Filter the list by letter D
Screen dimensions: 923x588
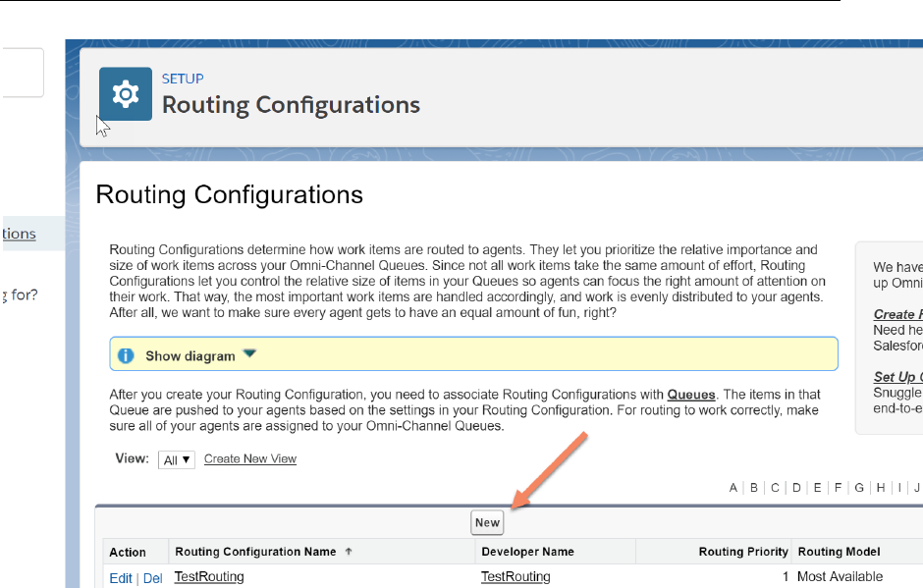pyautogui.click(x=796, y=488)
